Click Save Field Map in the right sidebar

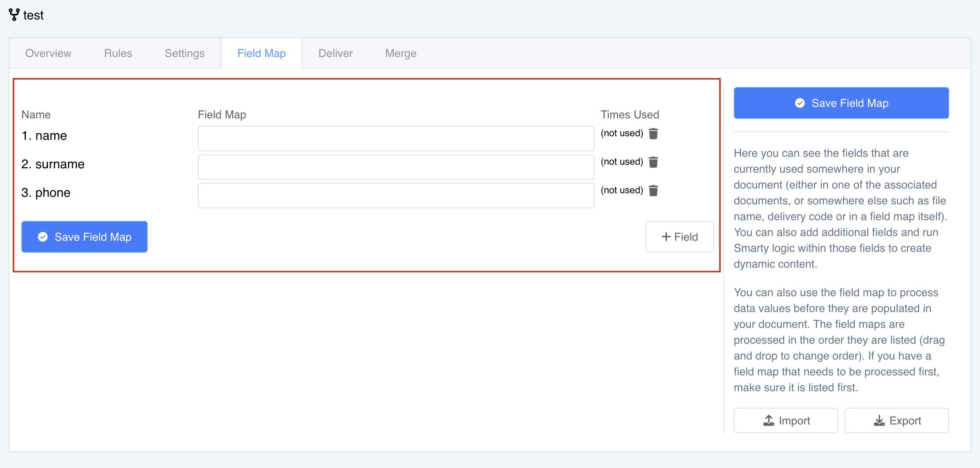(x=841, y=103)
